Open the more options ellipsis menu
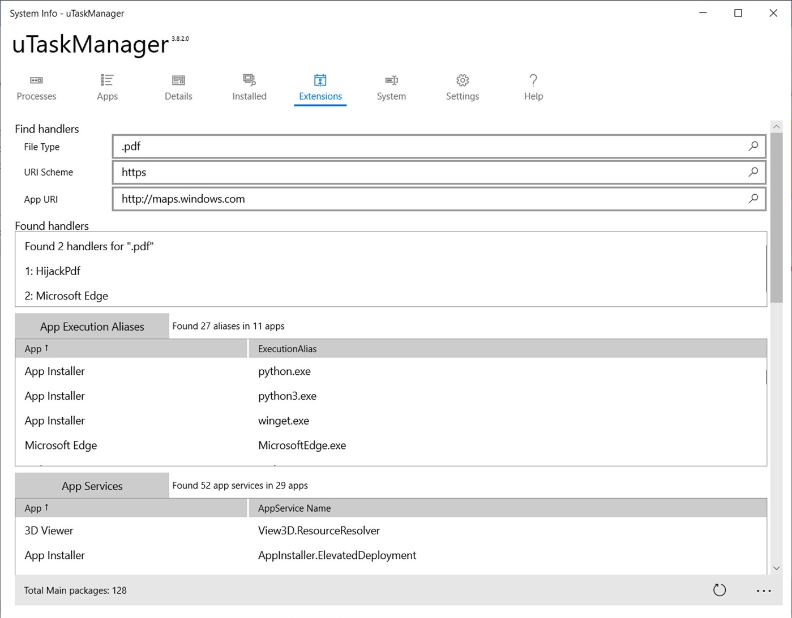792x618 pixels. point(764,590)
